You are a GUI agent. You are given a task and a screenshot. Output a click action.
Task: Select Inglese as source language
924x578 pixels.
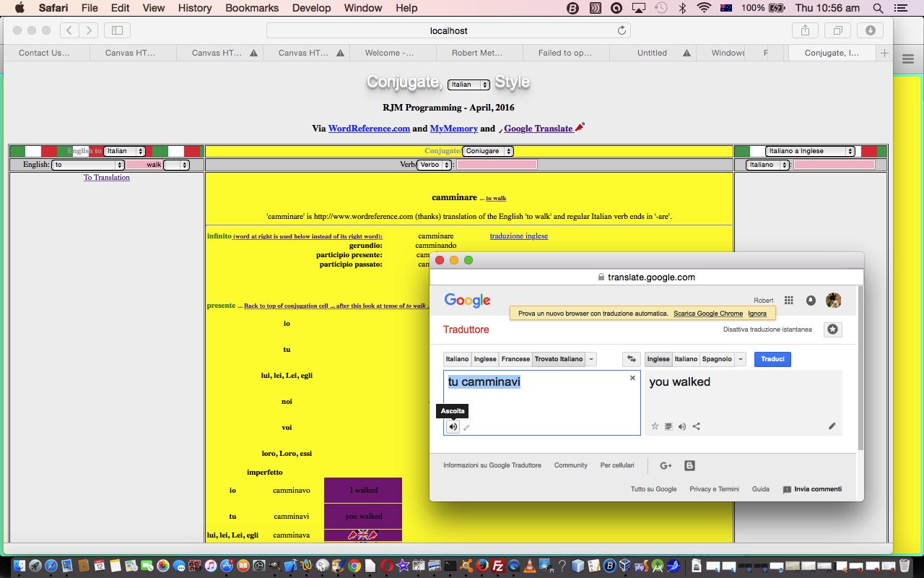pos(485,359)
